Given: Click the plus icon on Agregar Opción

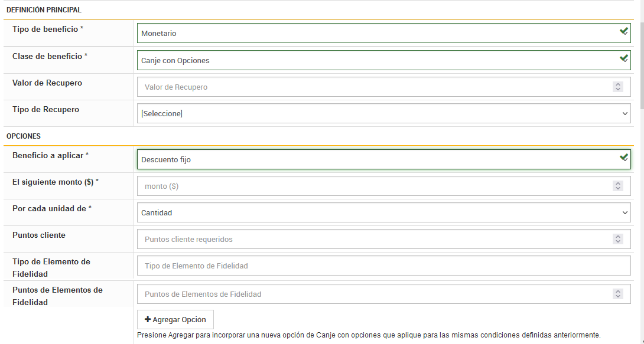Looking at the screenshot, I should 148,319.
